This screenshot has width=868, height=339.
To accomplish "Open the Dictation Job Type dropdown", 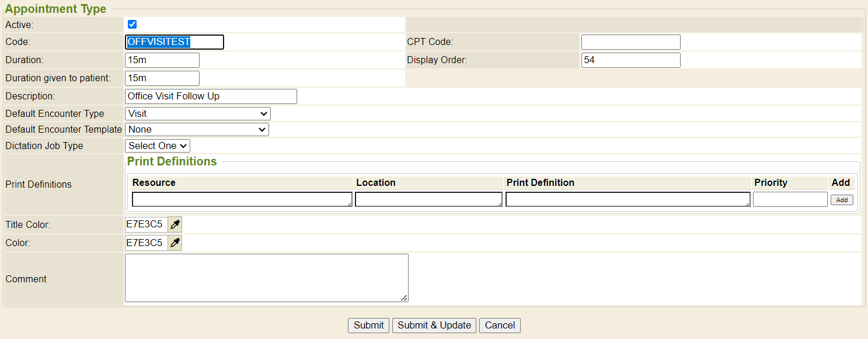I will (x=158, y=146).
